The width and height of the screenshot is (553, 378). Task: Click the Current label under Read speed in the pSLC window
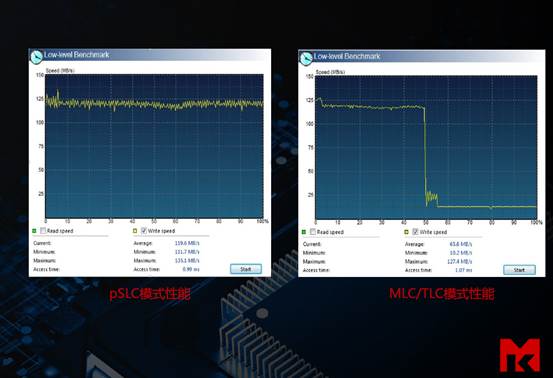[x=42, y=243]
